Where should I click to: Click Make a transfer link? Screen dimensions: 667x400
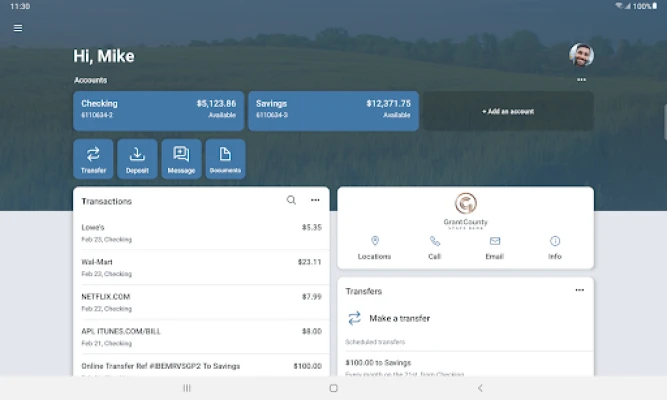(399, 318)
